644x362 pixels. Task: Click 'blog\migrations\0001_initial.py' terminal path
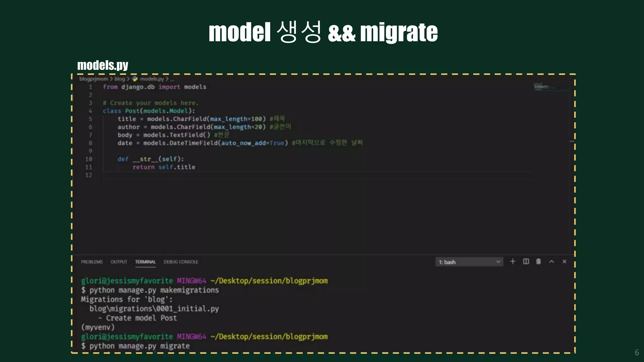click(x=154, y=309)
